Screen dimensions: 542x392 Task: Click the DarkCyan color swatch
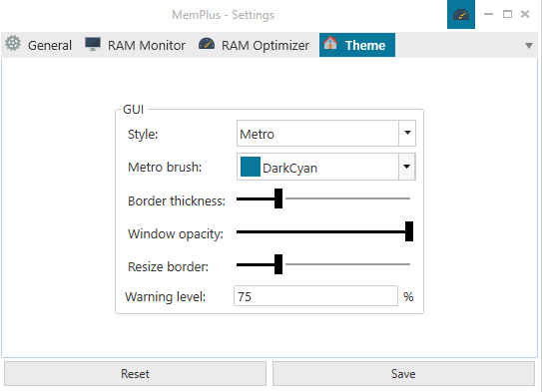(x=251, y=167)
